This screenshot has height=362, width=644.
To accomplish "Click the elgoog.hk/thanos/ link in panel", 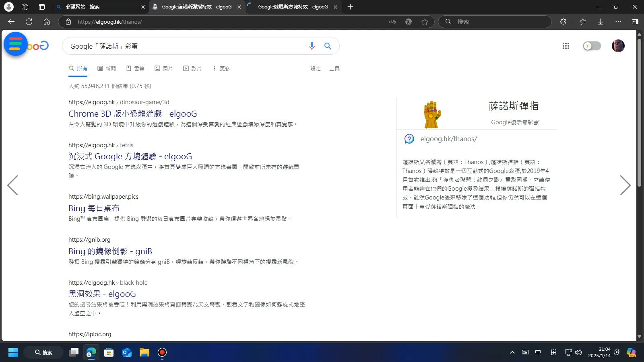I will pyautogui.click(x=448, y=139).
